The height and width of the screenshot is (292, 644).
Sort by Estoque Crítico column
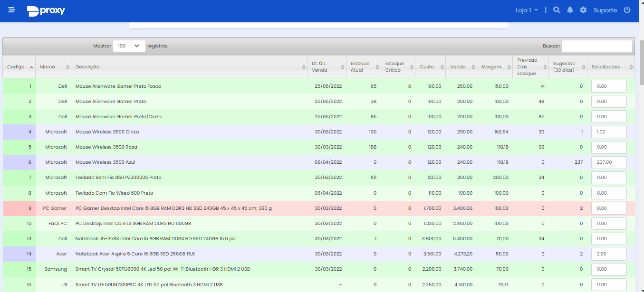click(x=398, y=67)
